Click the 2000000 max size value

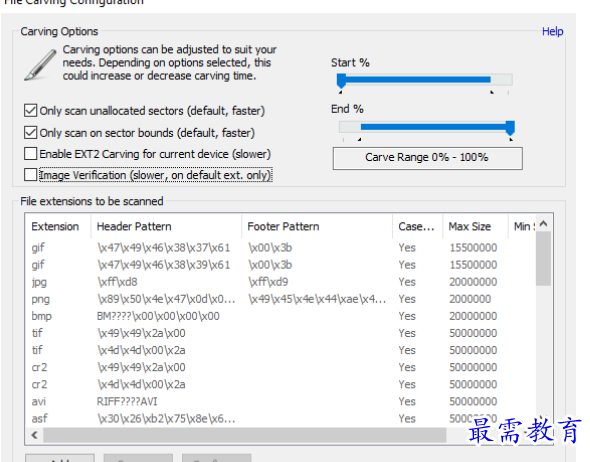point(470,299)
